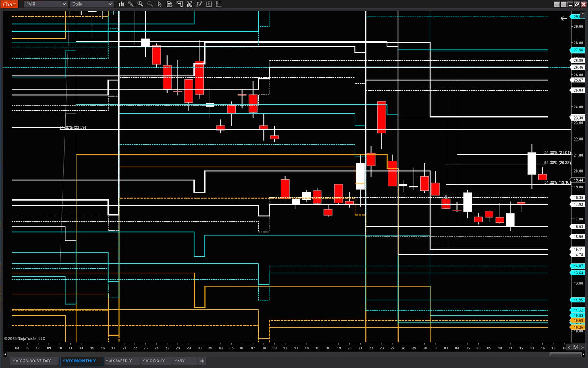This screenshot has height=368, width=588.
Task: Choose the cursor pointer tool
Action: [160, 4]
